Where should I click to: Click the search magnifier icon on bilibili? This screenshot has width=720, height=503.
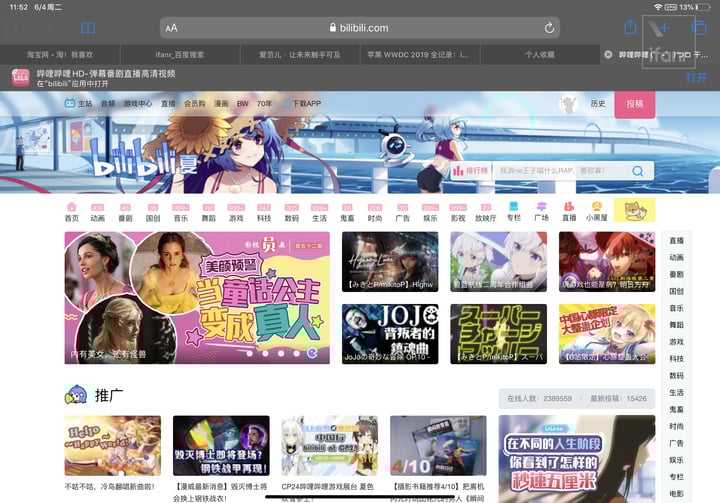(637, 172)
